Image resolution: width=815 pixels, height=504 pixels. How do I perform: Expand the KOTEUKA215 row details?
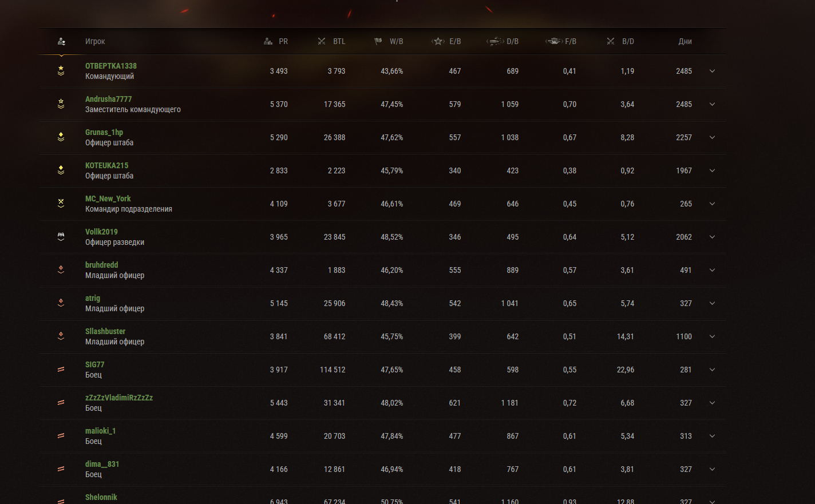click(x=713, y=170)
